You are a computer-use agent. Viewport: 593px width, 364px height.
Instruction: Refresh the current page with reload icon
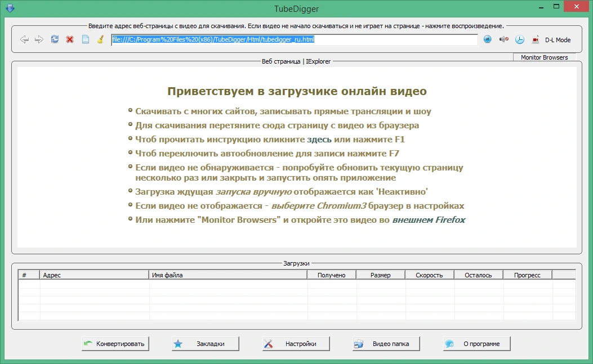click(55, 39)
